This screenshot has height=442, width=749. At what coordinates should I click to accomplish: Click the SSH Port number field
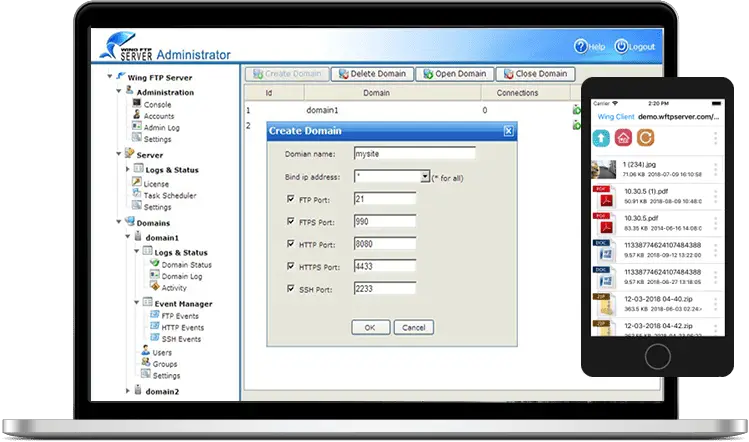(x=385, y=289)
